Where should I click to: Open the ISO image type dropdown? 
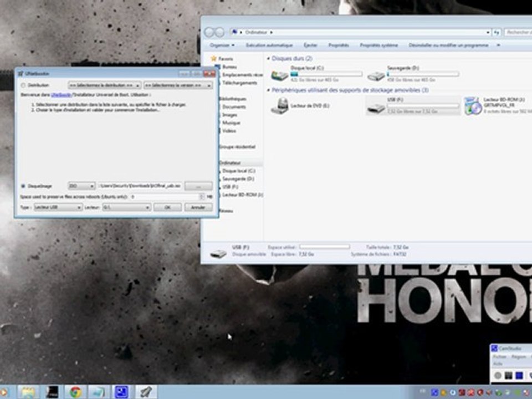point(81,186)
